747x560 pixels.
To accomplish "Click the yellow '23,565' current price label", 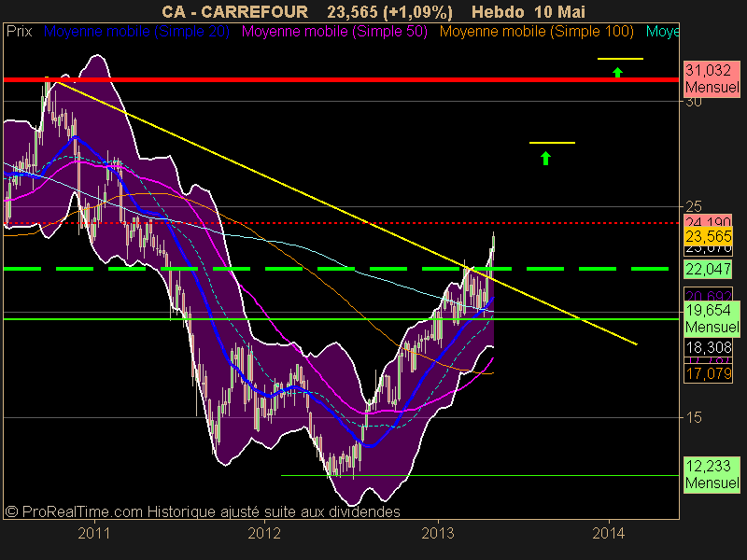I will pyautogui.click(x=709, y=236).
